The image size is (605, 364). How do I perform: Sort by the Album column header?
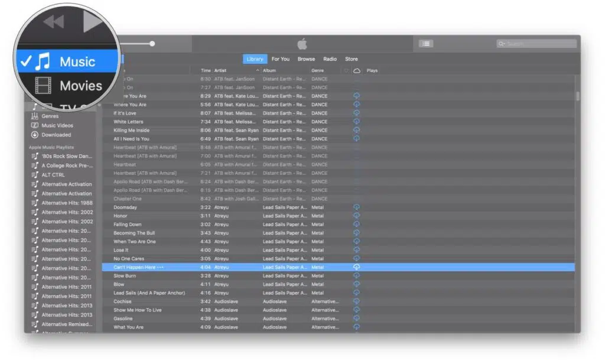tap(269, 71)
